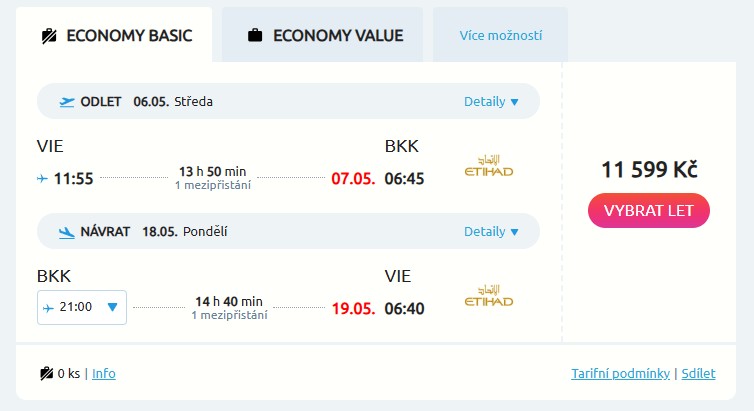Click the Etihad logo for return flight
This screenshot has width=754, height=411.
[489, 296]
